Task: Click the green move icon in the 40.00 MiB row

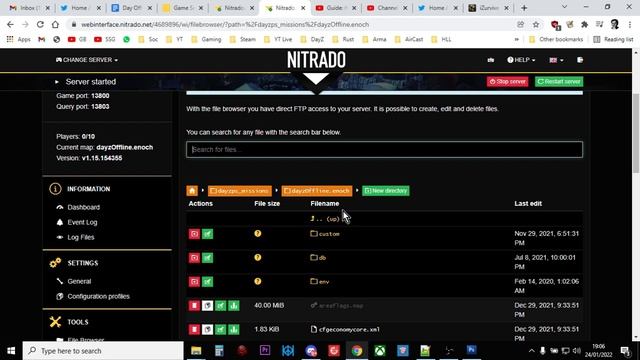Action: 221,306
